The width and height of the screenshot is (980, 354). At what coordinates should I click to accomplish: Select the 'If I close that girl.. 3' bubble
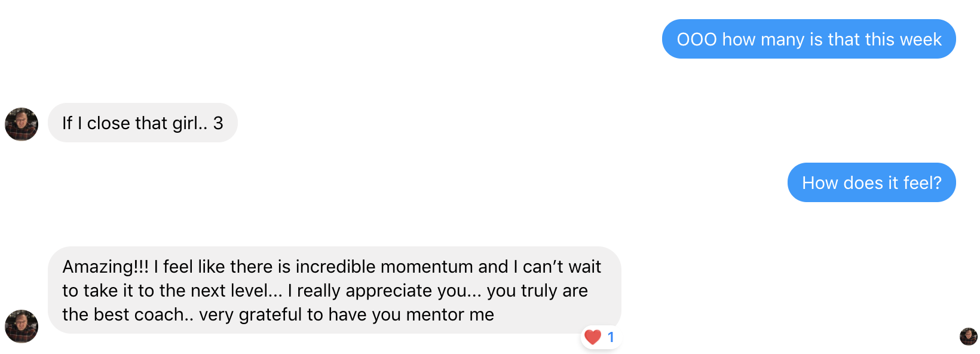pyautogui.click(x=143, y=123)
